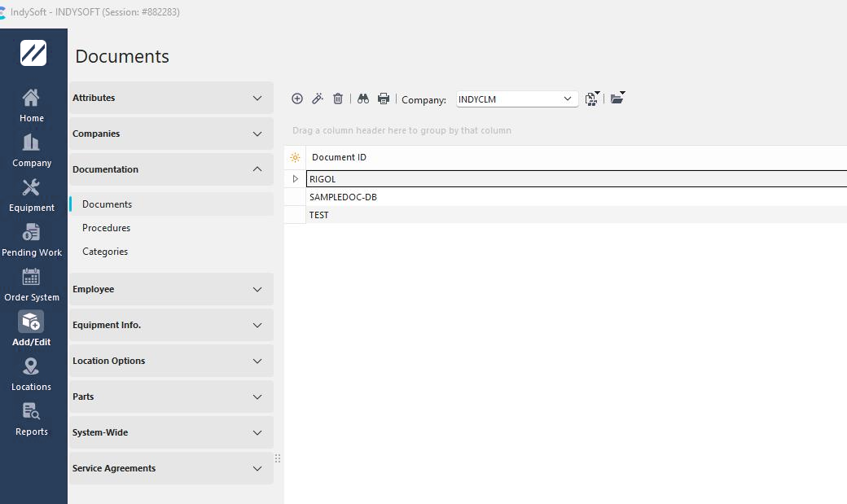Expand the Service Agreements section
This screenshot has height=504, width=847.
(x=171, y=468)
